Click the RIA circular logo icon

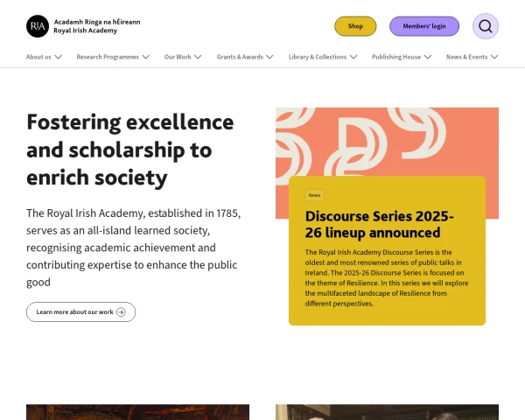[x=38, y=26]
